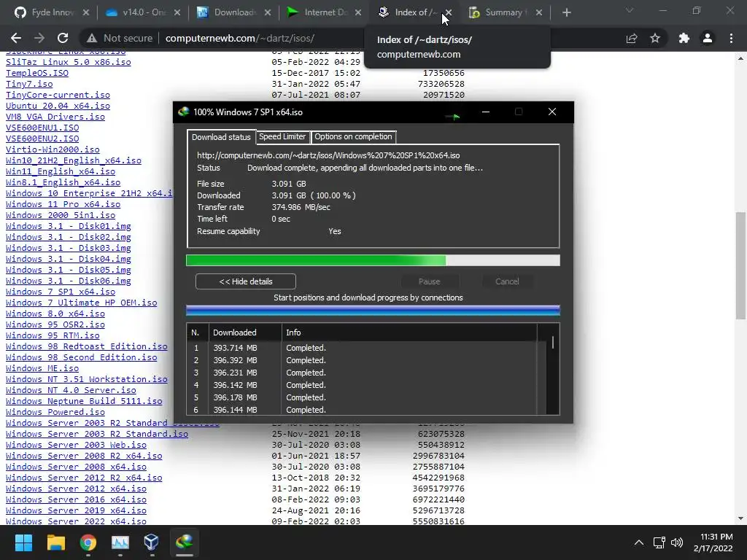
Task: Open volume control tray icon
Action: click(x=676, y=542)
